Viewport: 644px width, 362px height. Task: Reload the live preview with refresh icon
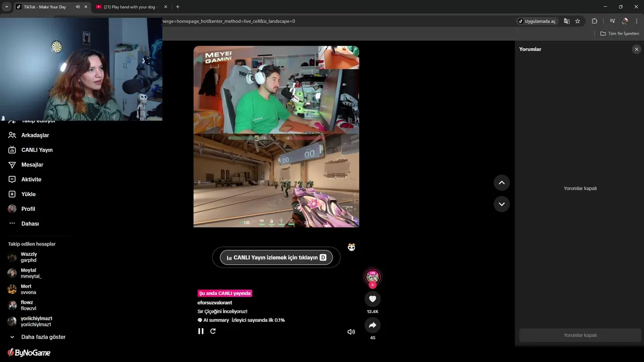pyautogui.click(x=213, y=331)
